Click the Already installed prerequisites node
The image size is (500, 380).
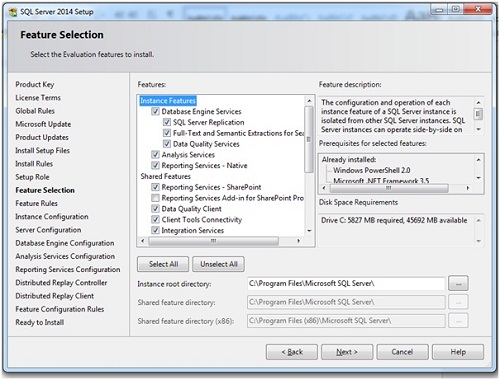[349, 160]
